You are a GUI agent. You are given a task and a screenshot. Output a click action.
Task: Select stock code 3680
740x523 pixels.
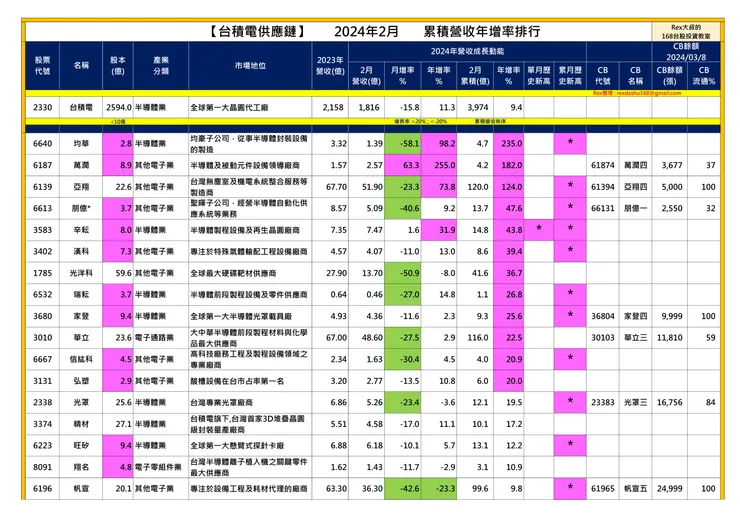[42, 316]
